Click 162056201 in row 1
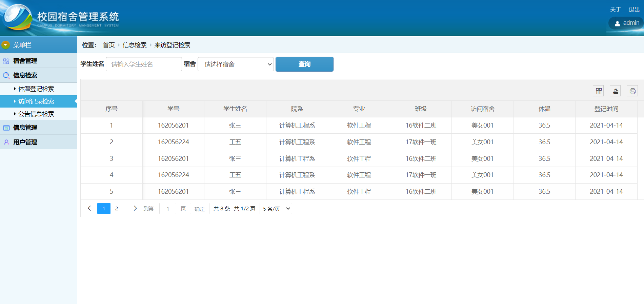The width and height of the screenshot is (644, 304). click(173, 126)
